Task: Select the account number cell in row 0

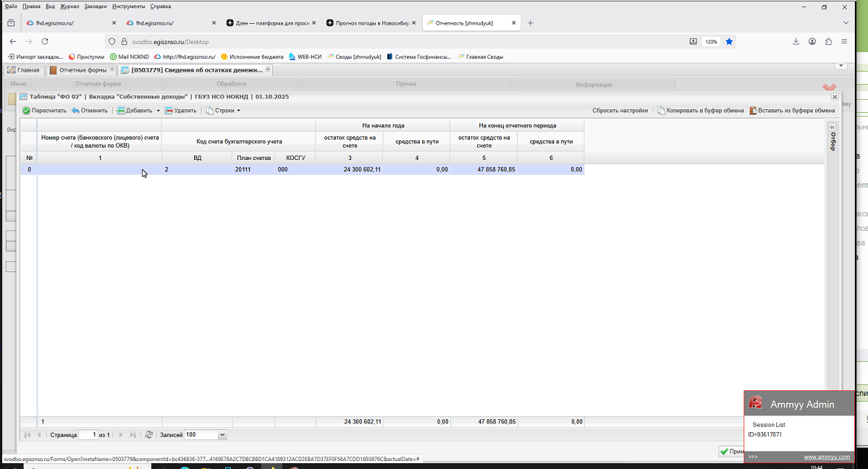Action: click(x=100, y=169)
